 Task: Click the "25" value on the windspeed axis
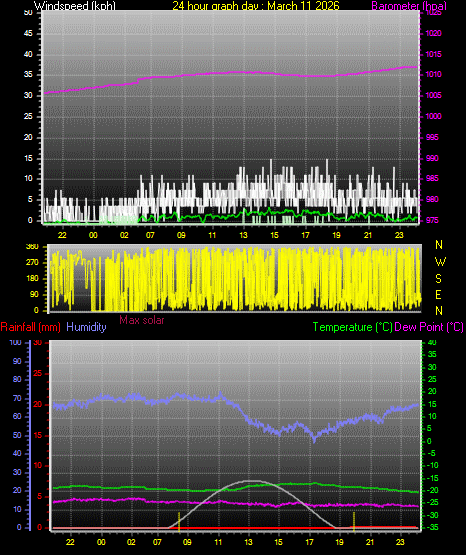(x=28, y=116)
